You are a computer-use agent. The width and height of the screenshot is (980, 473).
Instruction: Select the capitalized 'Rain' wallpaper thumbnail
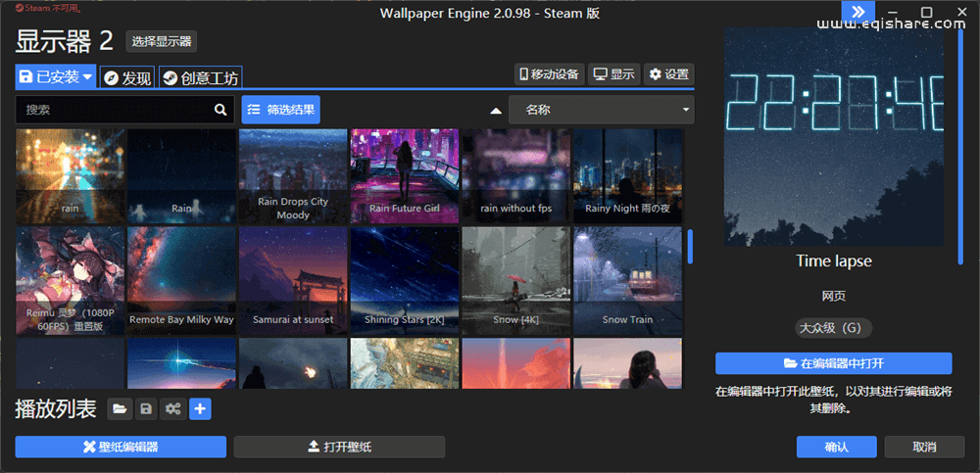tap(181, 176)
